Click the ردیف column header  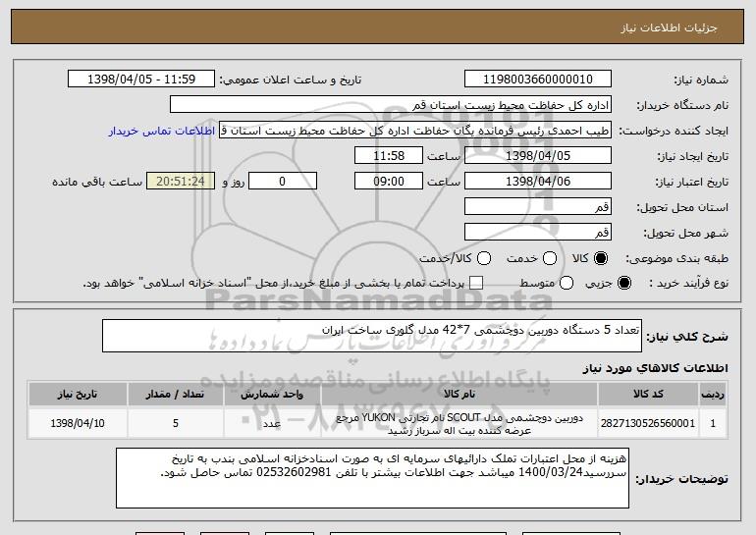coord(713,395)
